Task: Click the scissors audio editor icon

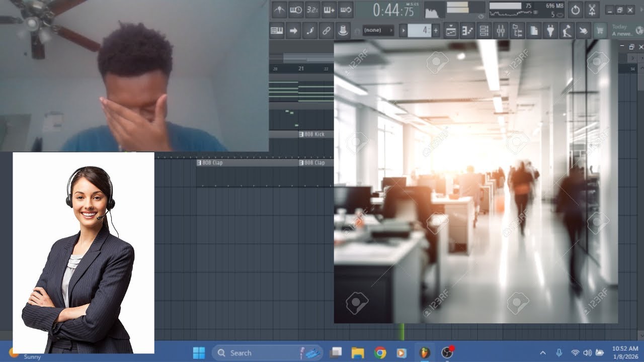Action: click(x=592, y=10)
